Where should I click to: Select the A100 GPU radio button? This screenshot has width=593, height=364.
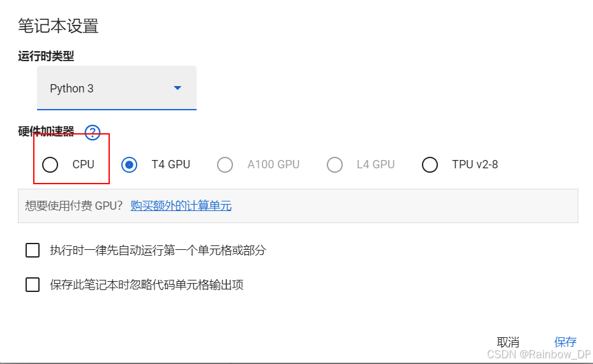225,164
